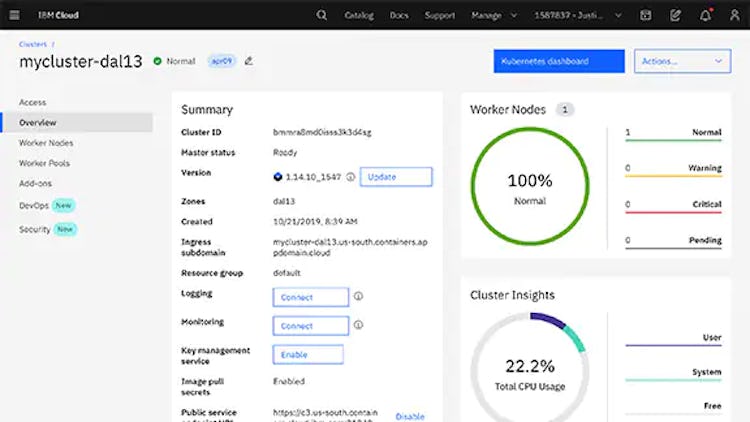
Task: Click the Created date 10/21/2019
Action: 315,222
